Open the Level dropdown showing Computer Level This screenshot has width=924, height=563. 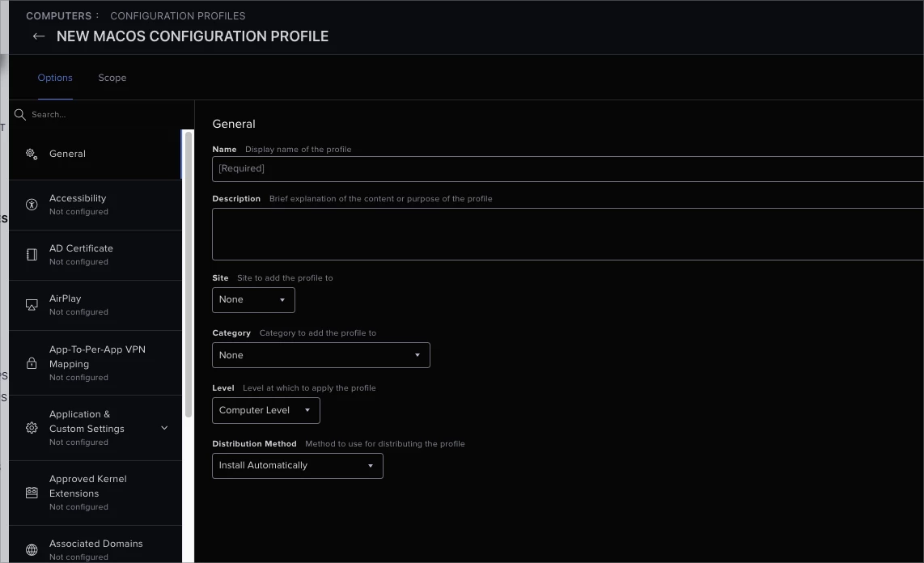coord(265,410)
